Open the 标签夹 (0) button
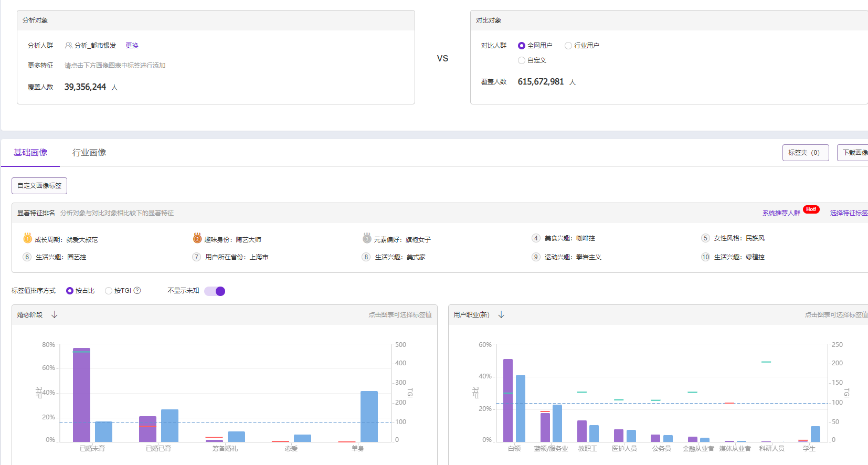Image resolution: width=868 pixels, height=465 pixels. [806, 153]
